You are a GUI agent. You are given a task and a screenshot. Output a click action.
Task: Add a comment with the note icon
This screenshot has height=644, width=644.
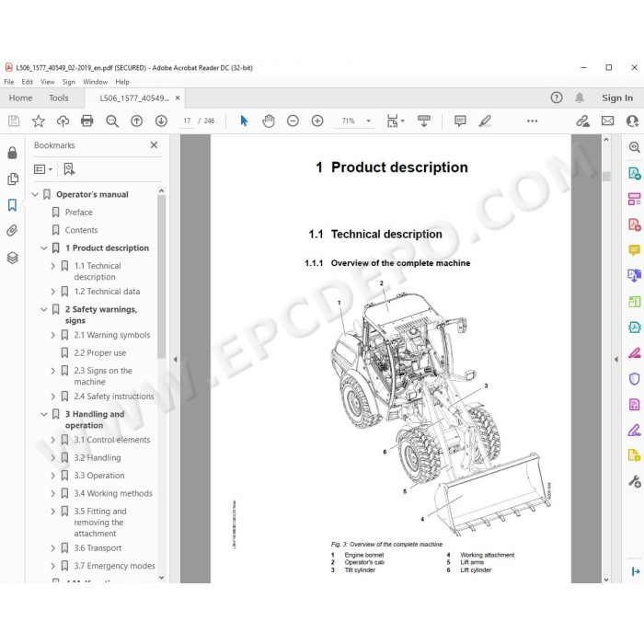click(460, 121)
